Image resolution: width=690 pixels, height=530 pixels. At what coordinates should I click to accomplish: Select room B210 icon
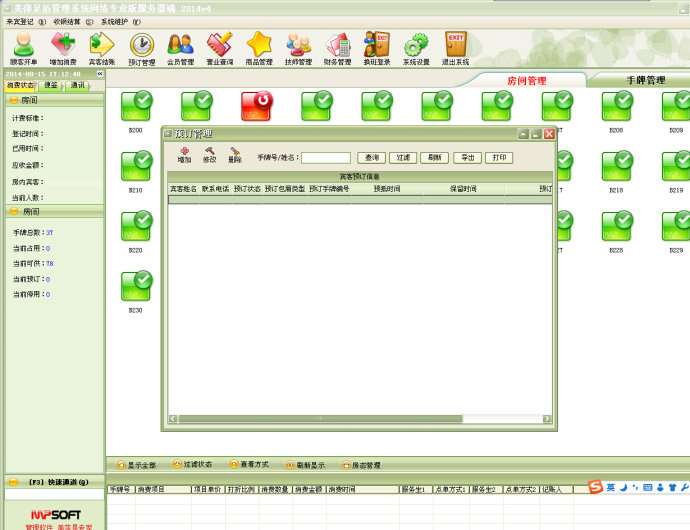click(x=136, y=166)
